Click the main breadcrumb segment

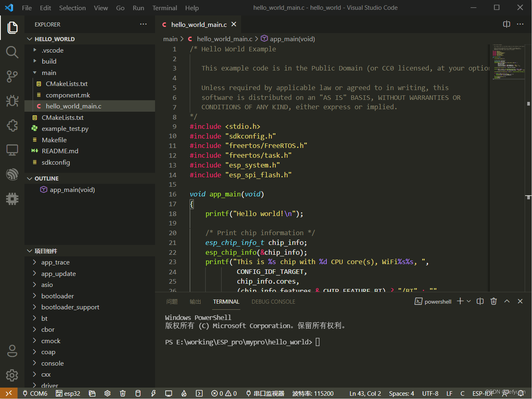(x=170, y=39)
